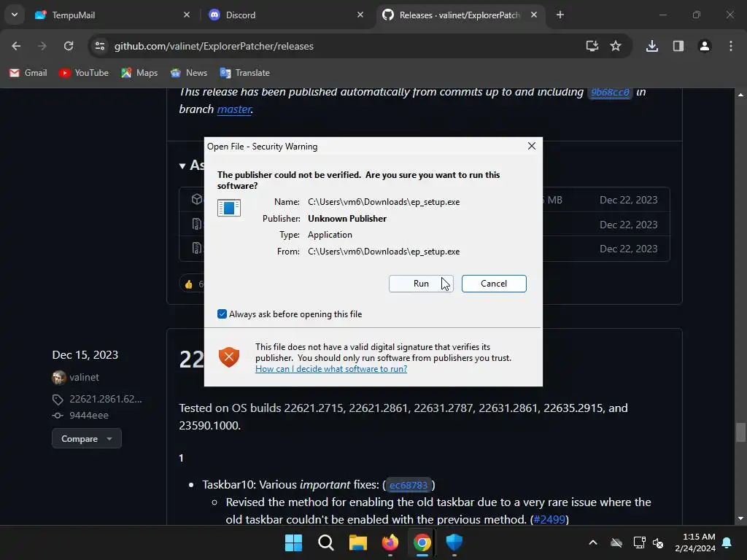Click the muted volume icon
Image resolution: width=747 pixels, height=560 pixels.
click(659, 542)
